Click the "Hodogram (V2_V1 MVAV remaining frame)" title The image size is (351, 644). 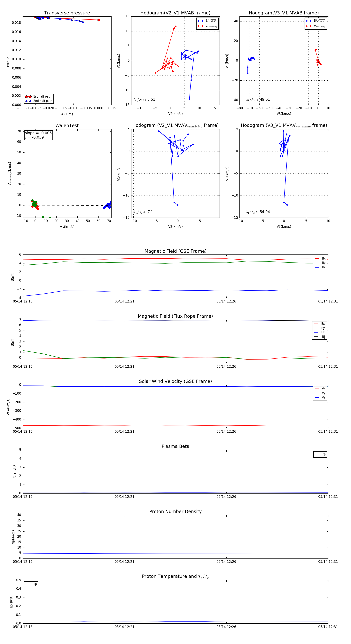175,125
